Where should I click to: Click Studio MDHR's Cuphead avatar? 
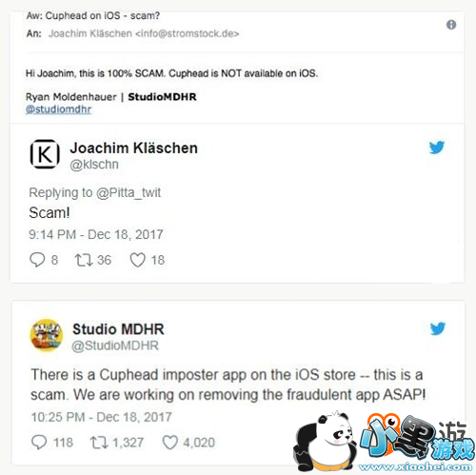[x=47, y=335]
